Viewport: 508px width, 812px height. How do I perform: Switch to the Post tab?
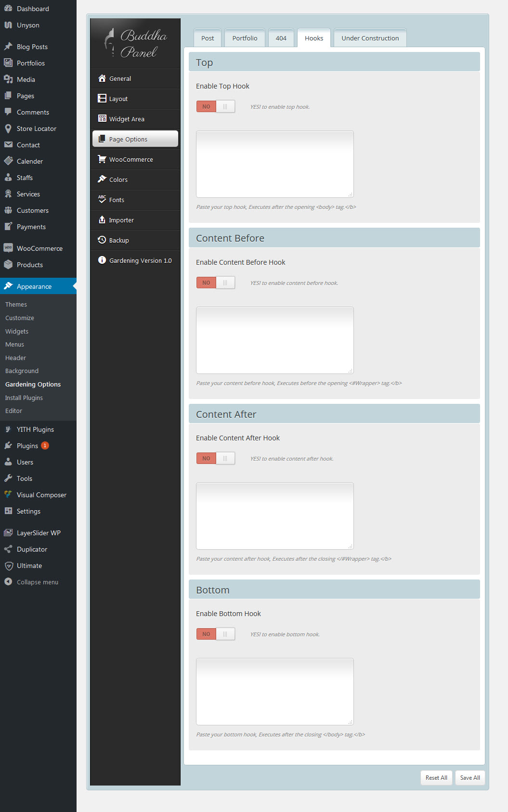point(208,38)
